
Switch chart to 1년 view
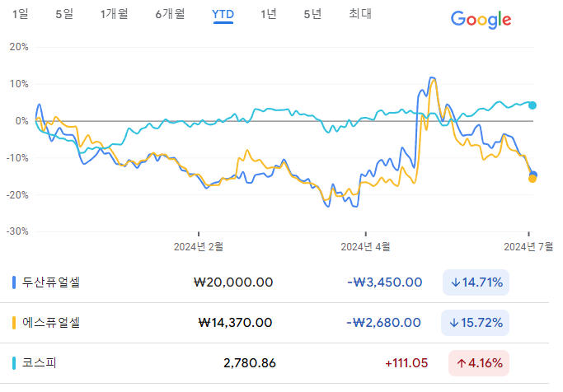[x=269, y=14]
